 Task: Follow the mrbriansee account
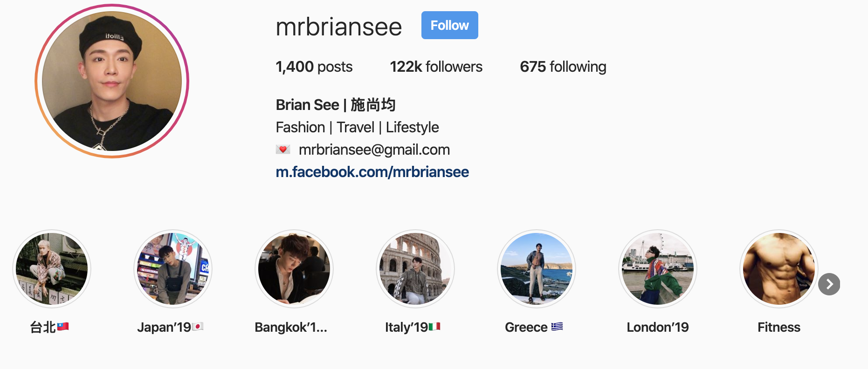click(450, 25)
